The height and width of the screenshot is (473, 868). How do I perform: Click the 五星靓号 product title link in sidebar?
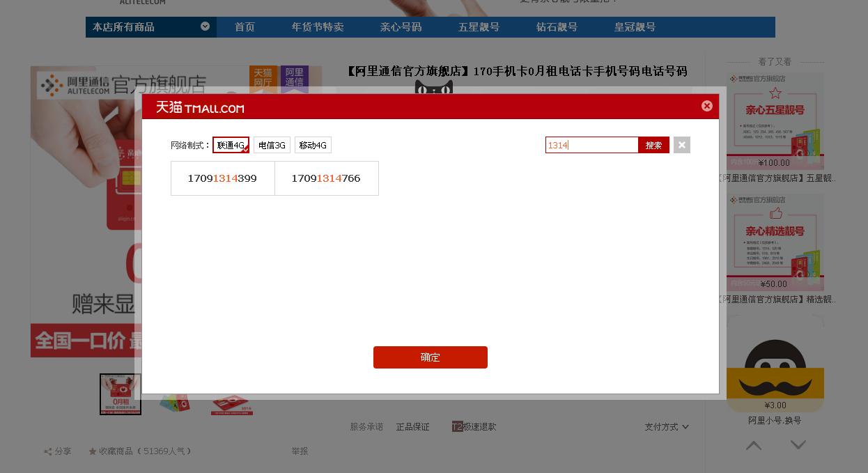[x=775, y=178]
